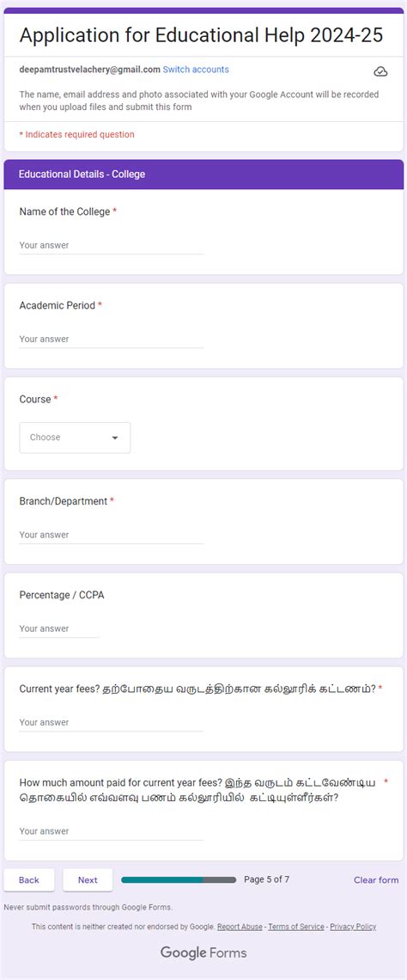Viewport: 407px width, 980px height.
Task: Expand the Choose course combo box
Action: [75, 438]
